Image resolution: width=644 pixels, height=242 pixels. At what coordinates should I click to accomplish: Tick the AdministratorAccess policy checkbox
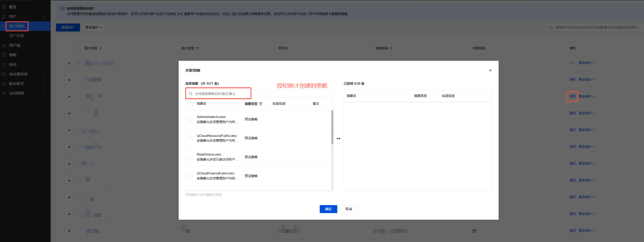point(190,119)
